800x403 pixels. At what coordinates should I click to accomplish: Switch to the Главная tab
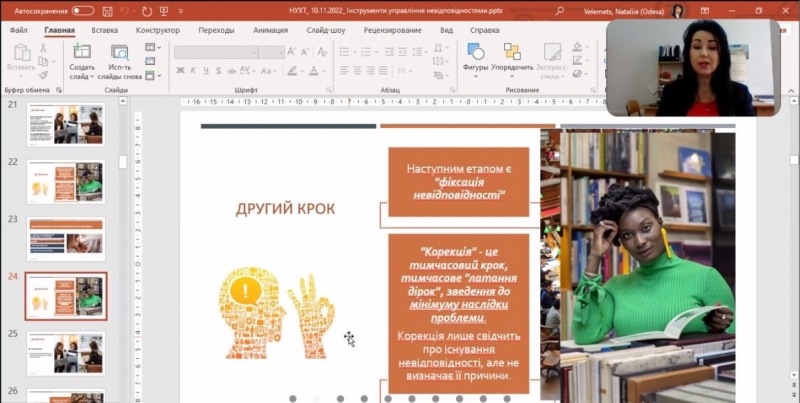[60, 30]
